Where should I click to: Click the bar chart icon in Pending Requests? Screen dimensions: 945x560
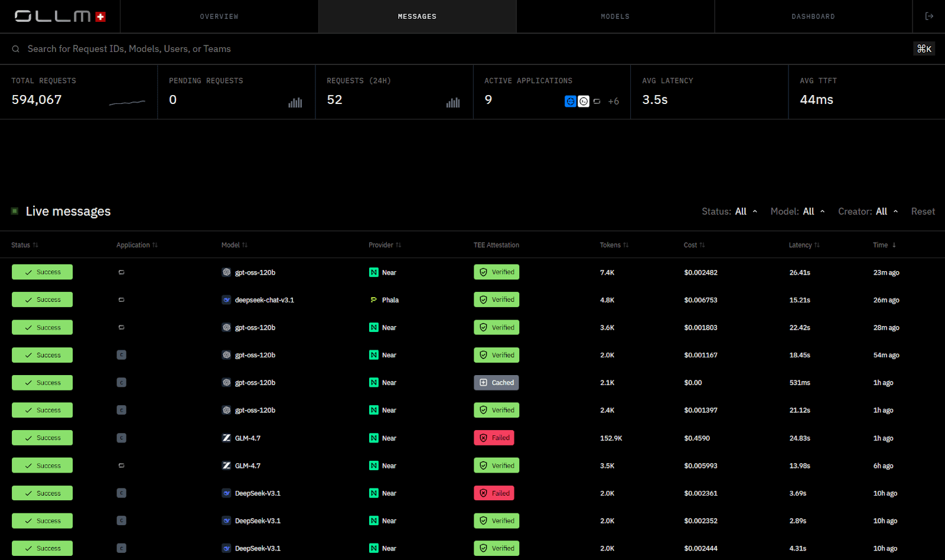(295, 102)
